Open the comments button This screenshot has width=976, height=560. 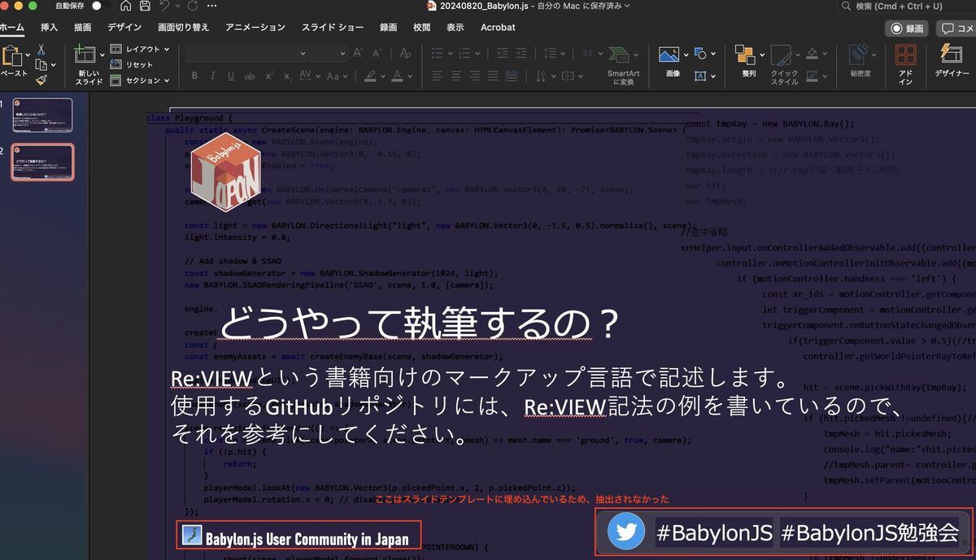tap(956, 28)
